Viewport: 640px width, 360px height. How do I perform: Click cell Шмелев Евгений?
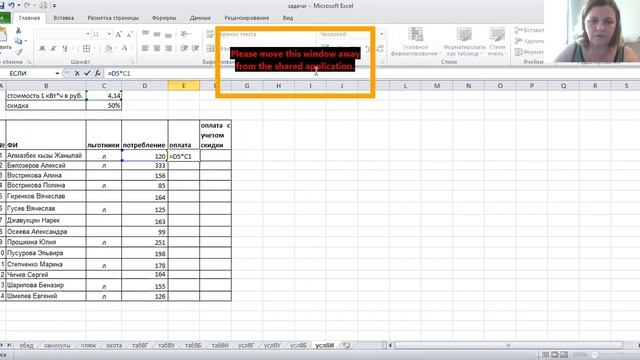click(46, 296)
